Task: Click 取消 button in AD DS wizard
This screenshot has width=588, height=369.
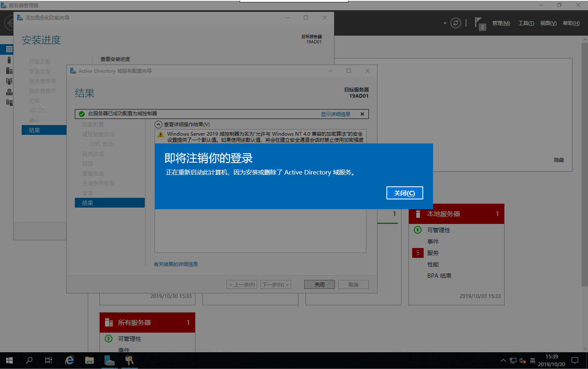Action: pos(353,284)
